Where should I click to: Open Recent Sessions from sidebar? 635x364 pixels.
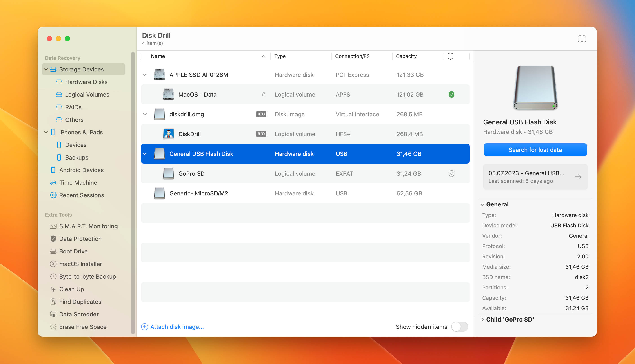[81, 195]
